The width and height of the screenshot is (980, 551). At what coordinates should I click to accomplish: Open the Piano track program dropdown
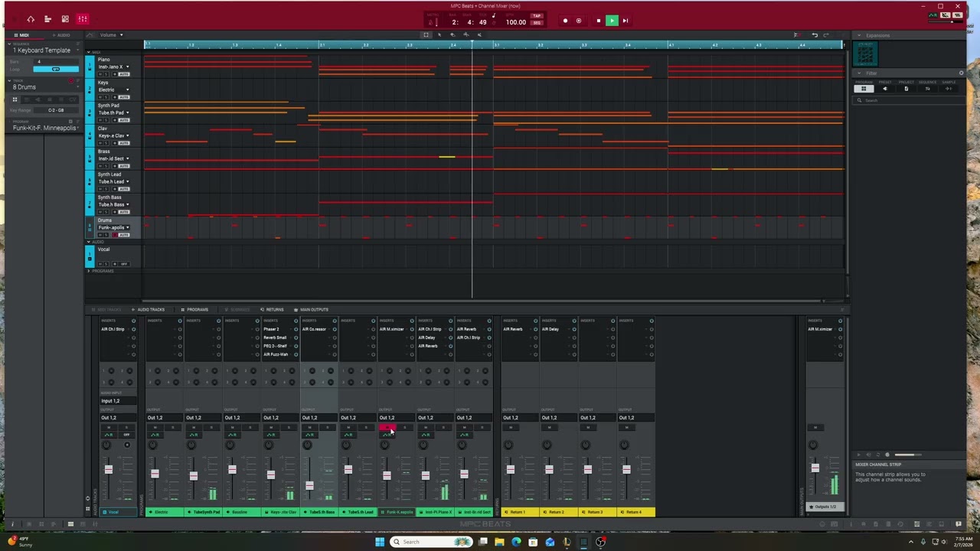point(113,67)
